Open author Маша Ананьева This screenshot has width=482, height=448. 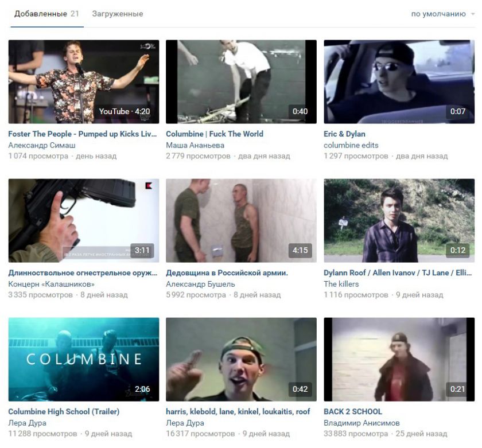(195, 145)
